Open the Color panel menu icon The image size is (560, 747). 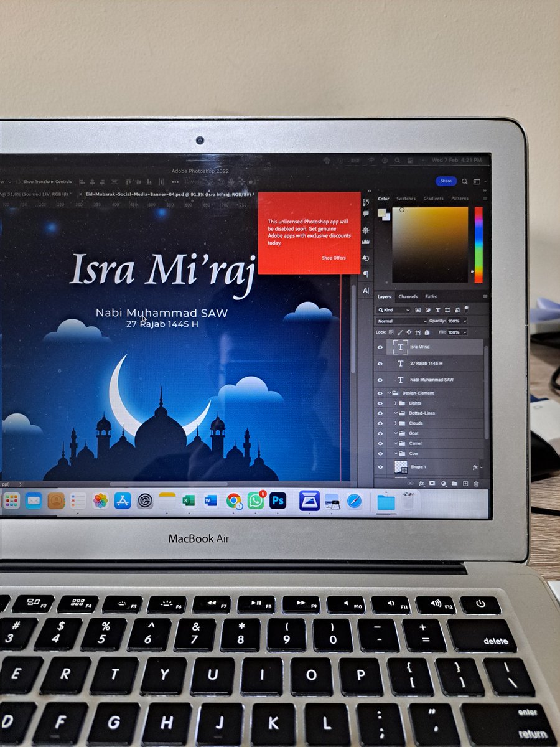[x=485, y=199]
